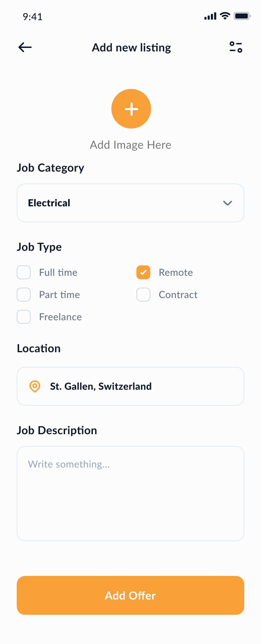This screenshot has height=644, width=261.
Task: Expand the Job Category chevron
Action: [227, 203]
